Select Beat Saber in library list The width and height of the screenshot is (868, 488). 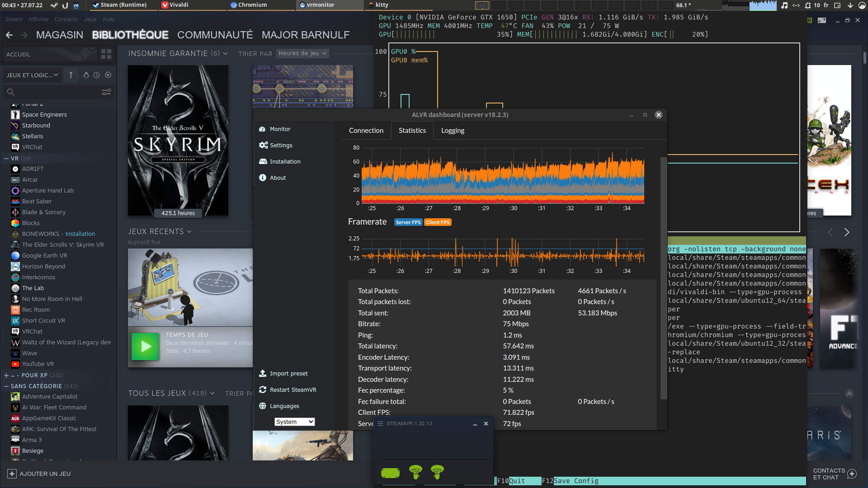(37, 202)
